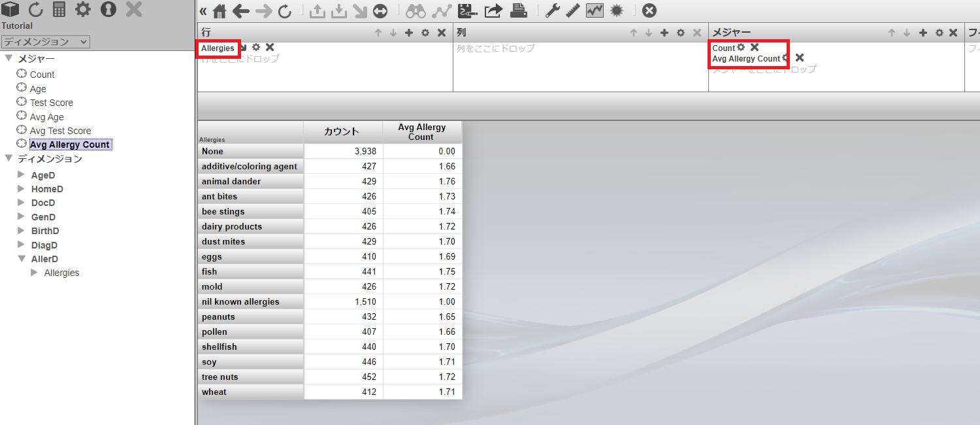Click the back arrow in the toolbar
Viewport: 980px width, 425px height.
[x=241, y=11]
